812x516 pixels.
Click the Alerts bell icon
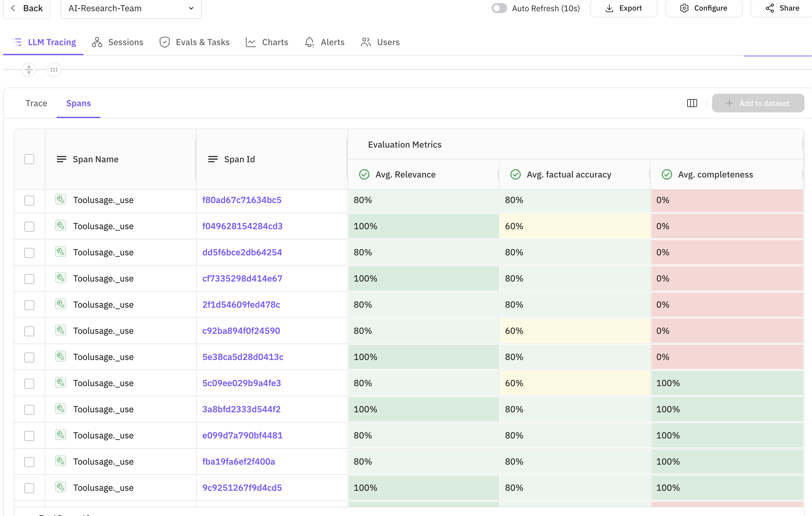coord(309,42)
